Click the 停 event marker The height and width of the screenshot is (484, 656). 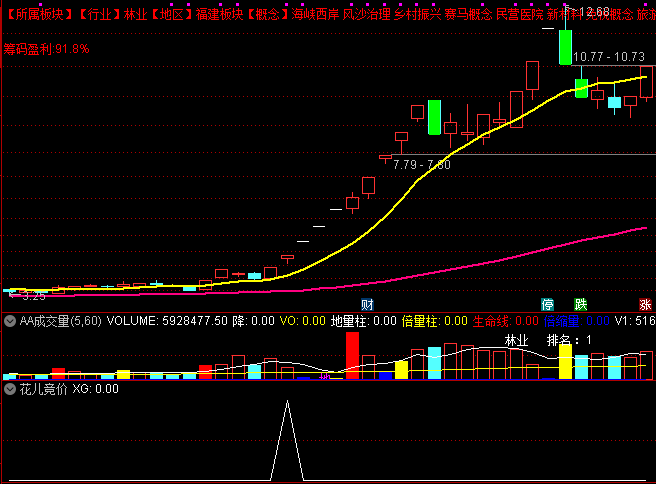point(548,305)
